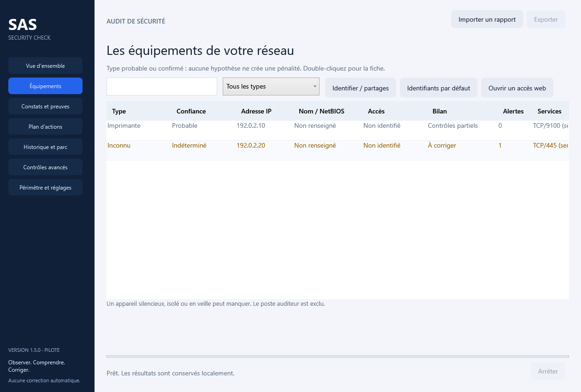581x392 pixels.
Task: Go to Constats et preuves
Action: (45, 106)
